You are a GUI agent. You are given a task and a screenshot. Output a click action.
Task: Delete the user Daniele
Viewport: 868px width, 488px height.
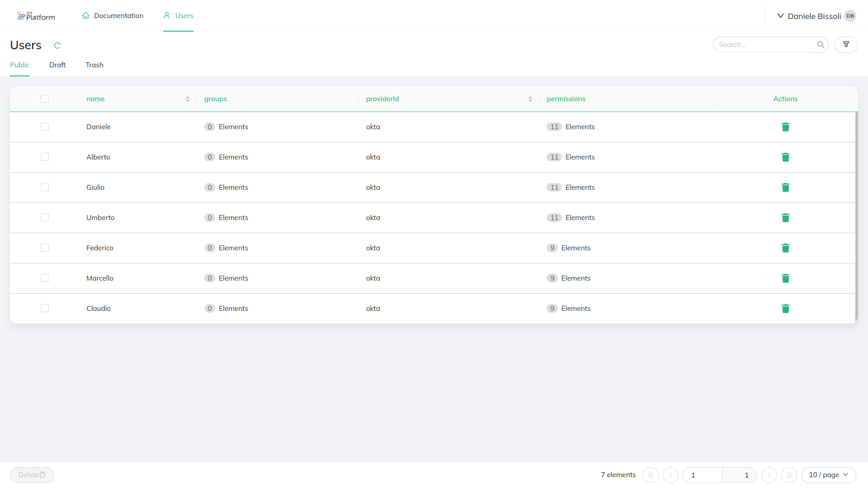(x=786, y=127)
